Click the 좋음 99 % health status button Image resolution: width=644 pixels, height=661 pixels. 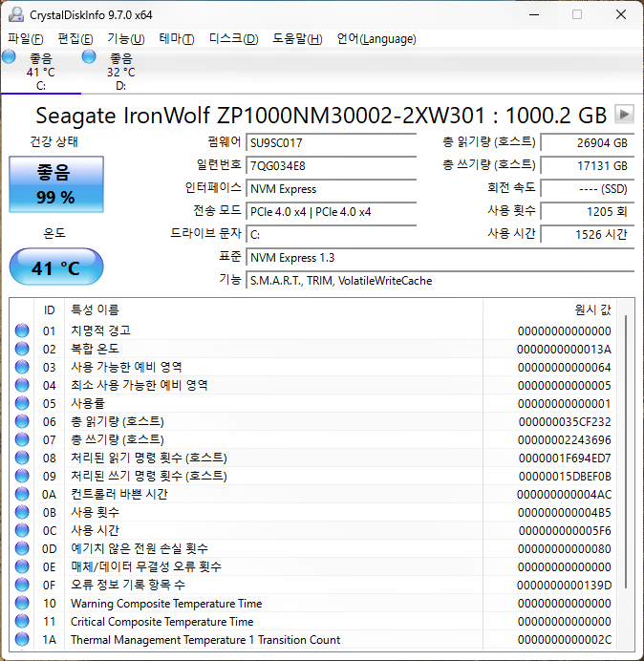tap(56, 184)
